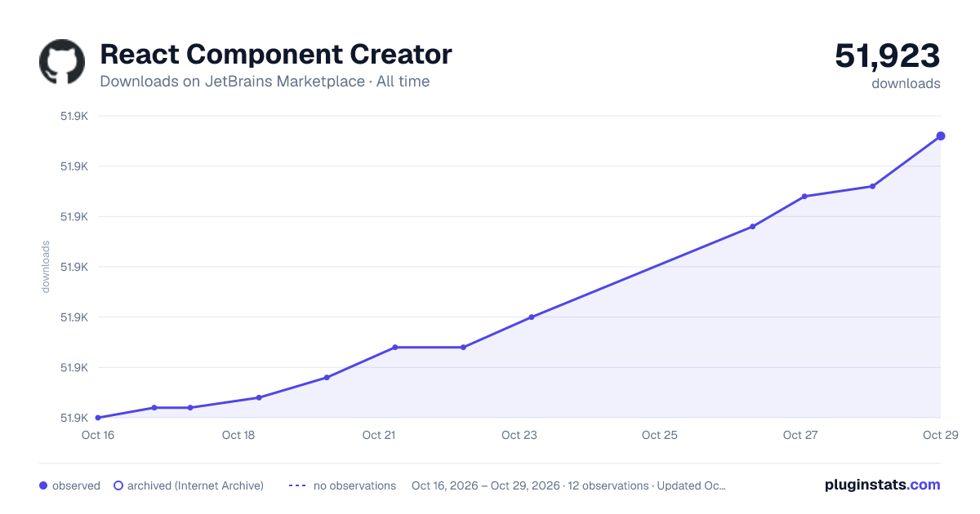Select the data point nearest the Oct 23 label
Image resolution: width=980 pixels, height=514 pixels.
point(532,317)
